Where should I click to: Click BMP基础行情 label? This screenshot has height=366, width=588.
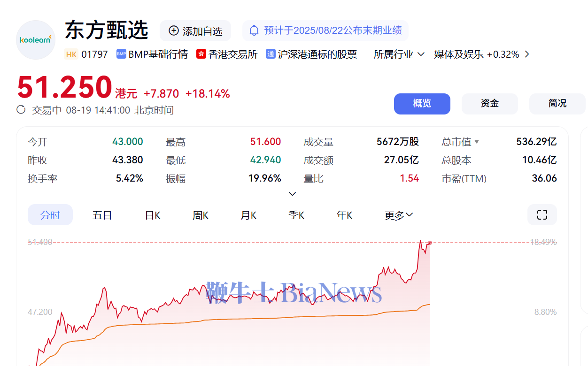point(158,54)
